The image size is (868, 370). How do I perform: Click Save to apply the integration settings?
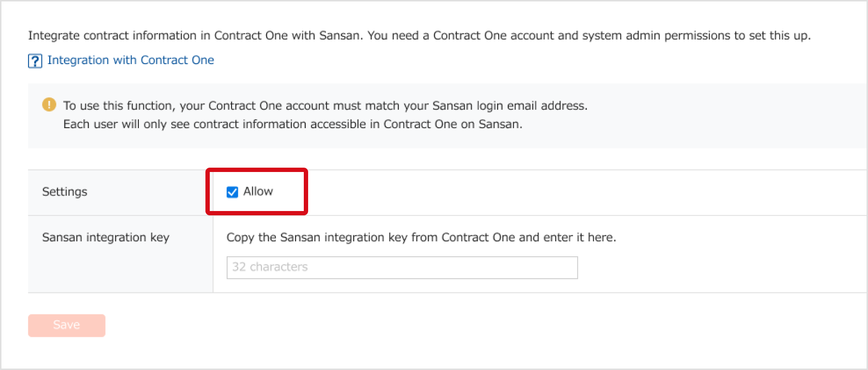(x=66, y=325)
